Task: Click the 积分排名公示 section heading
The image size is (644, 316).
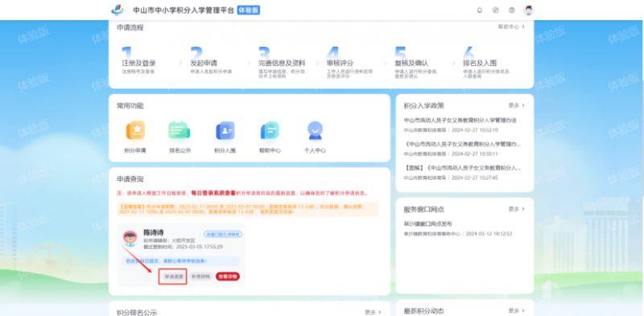Action: click(137, 313)
